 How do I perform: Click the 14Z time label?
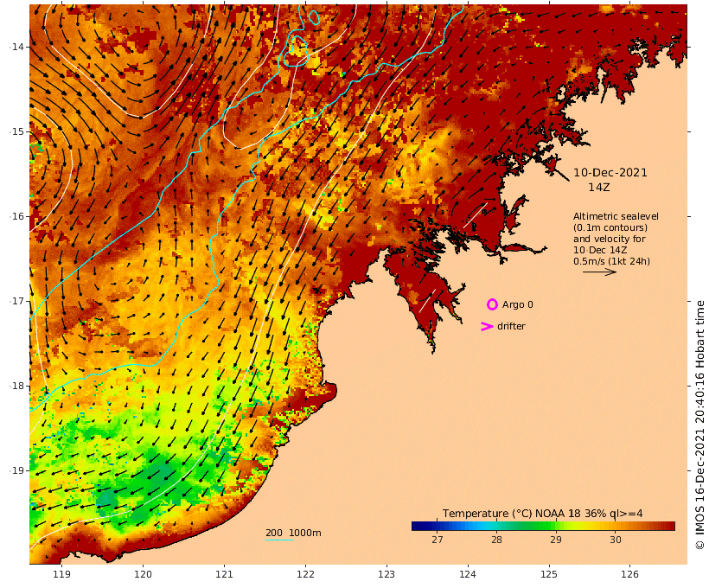point(599,188)
